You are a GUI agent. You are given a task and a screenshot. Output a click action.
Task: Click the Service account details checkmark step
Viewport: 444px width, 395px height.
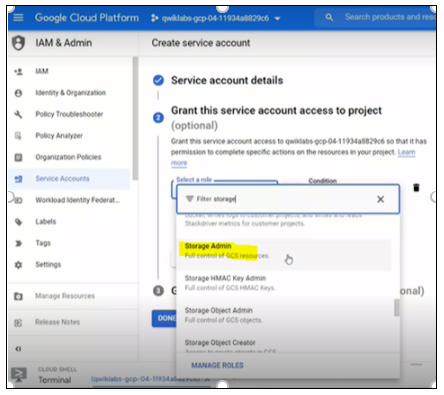click(158, 80)
